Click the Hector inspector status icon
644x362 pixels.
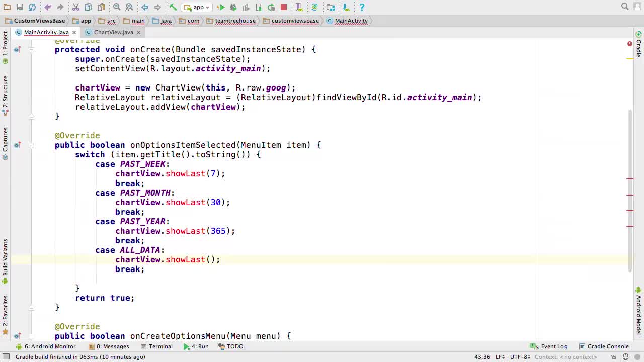[x=626, y=357]
